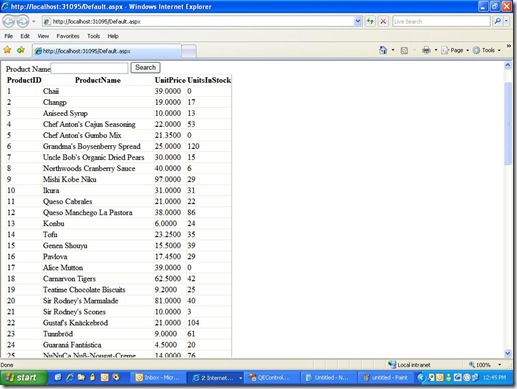Click the scrollbar down arrow
Viewport: 517px width, 389px height.
[508, 353]
